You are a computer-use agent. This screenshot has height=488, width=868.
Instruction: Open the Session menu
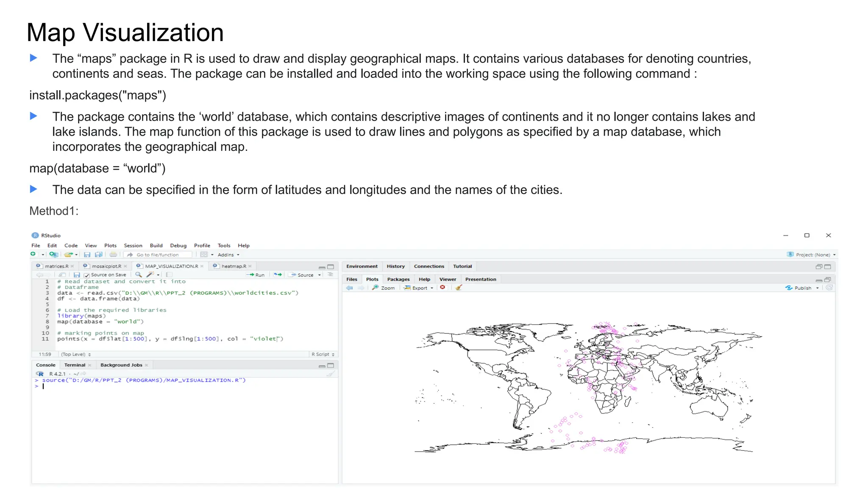(133, 245)
